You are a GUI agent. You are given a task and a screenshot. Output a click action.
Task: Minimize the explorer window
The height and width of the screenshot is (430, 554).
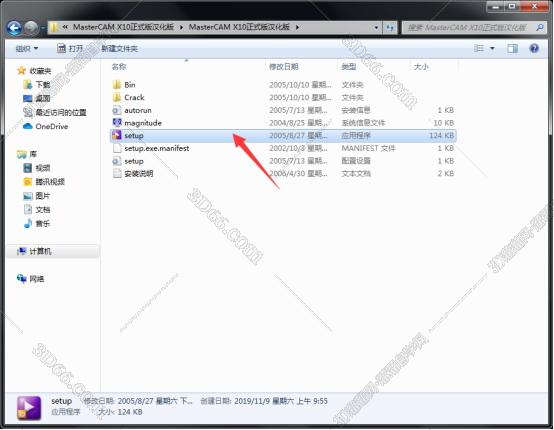point(496,7)
